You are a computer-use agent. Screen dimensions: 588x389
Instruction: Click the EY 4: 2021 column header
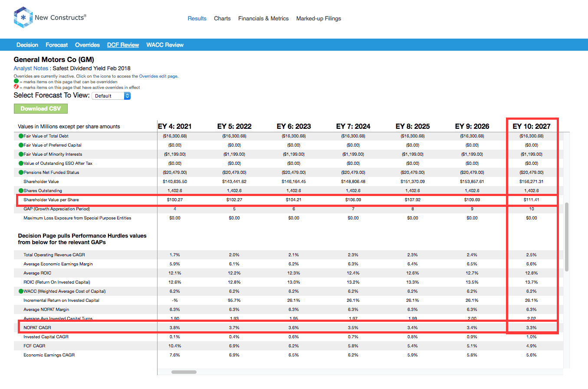pos(175,127)
